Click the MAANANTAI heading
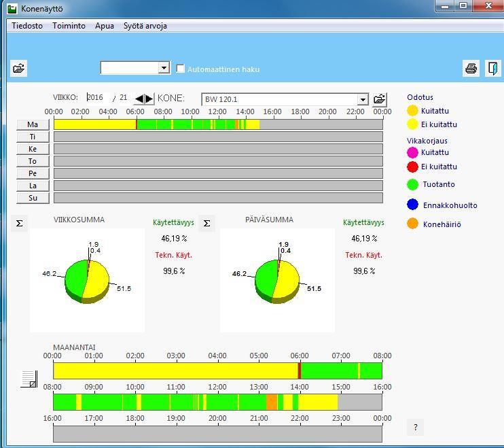The height and width of the screenshot is (448, 504). tap(74, 347)
